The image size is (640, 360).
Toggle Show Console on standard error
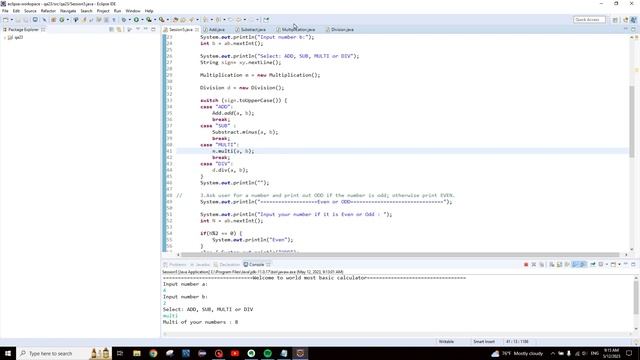point(583,264)
